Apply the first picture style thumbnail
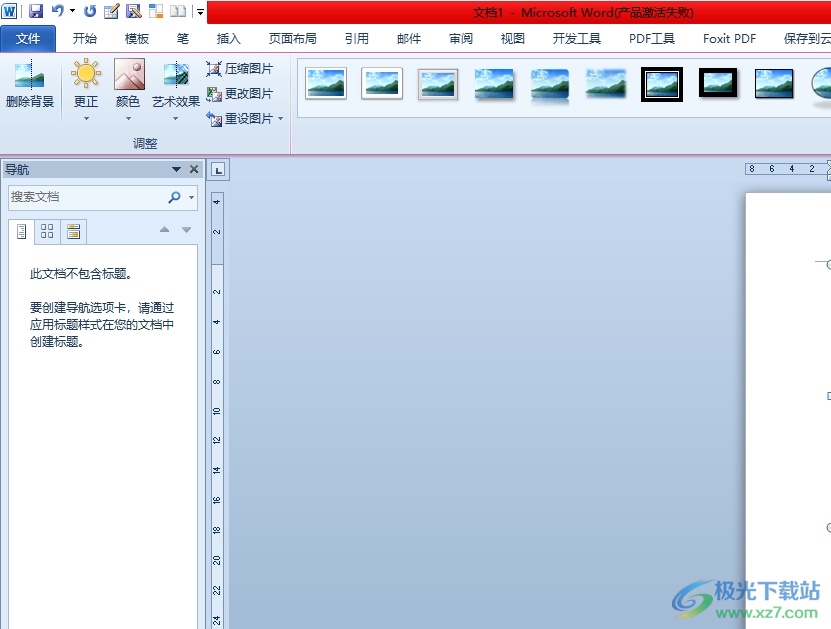 [x=326, y=84]
